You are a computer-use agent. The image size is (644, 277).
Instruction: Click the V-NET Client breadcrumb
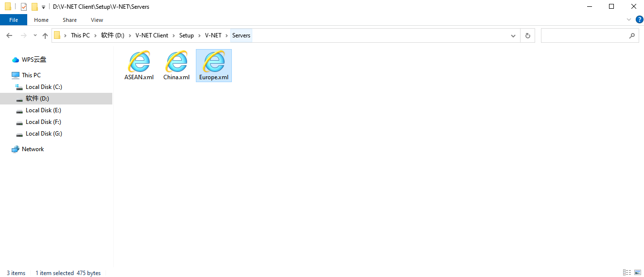[152, 35]
